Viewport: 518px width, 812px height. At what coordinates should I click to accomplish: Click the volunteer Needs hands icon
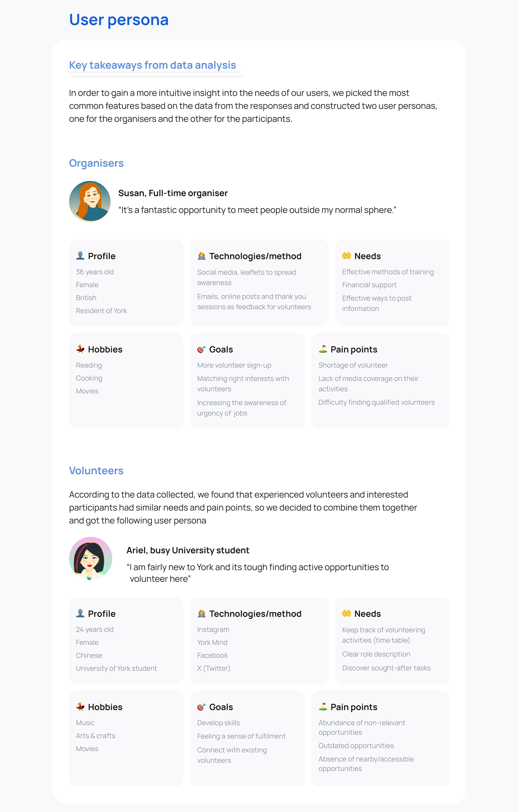(346, 613)
